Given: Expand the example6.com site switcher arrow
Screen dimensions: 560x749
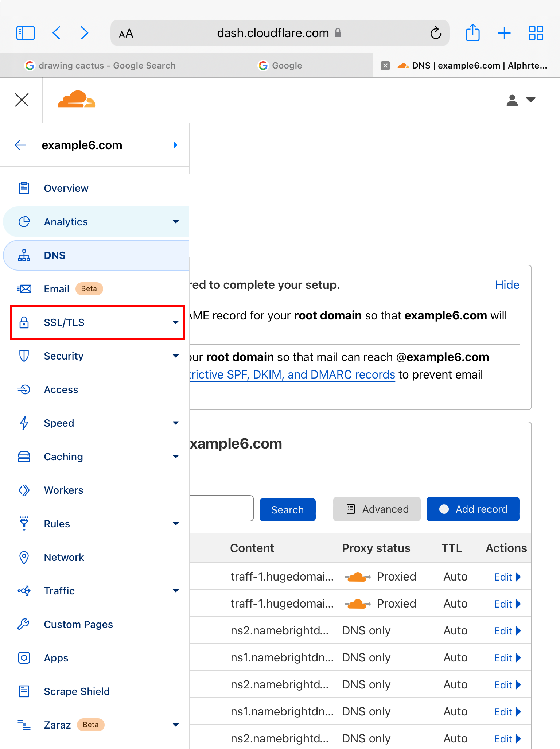Looking at the screenshot, I should pyautogui.click(x=176, y=145).
